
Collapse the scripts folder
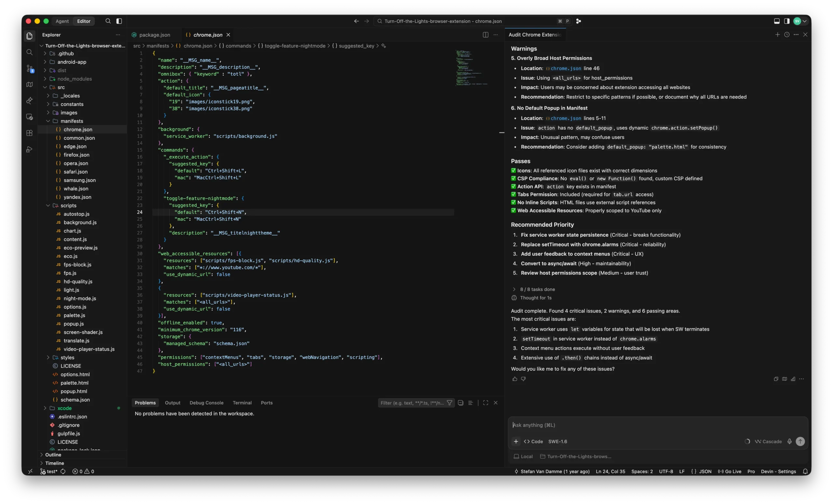tap(68, 206)
